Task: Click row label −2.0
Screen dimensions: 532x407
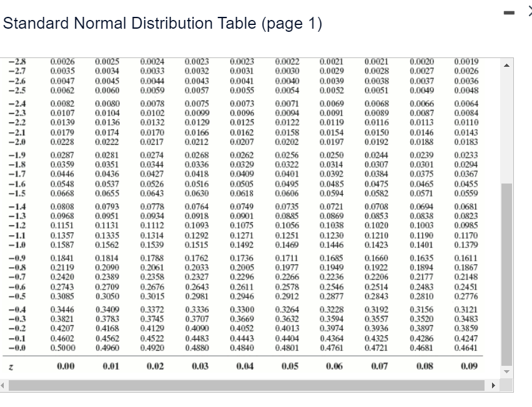Action: coord(17,142)
